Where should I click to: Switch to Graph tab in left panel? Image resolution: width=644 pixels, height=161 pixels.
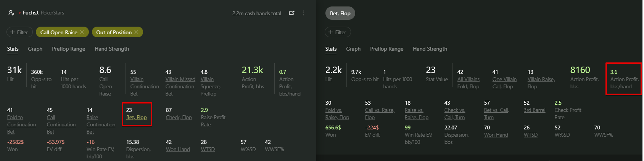pyautogui.click(x=35, y=49)
